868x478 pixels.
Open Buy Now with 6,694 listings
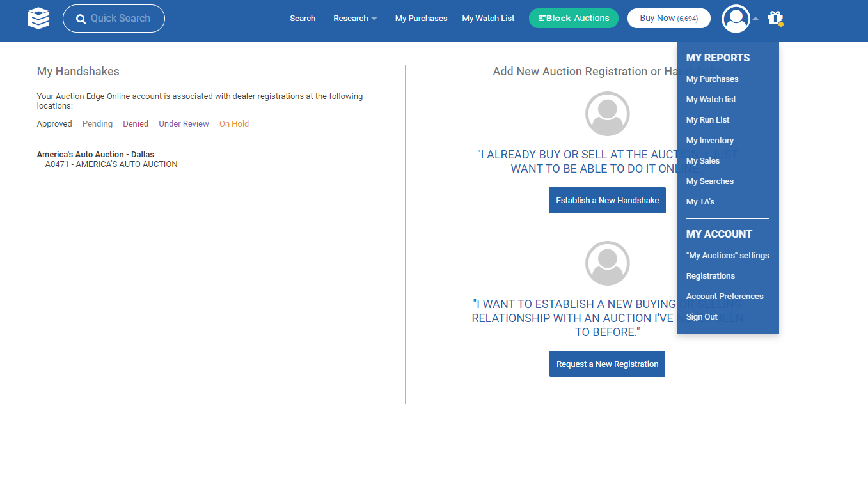(668, 18)
